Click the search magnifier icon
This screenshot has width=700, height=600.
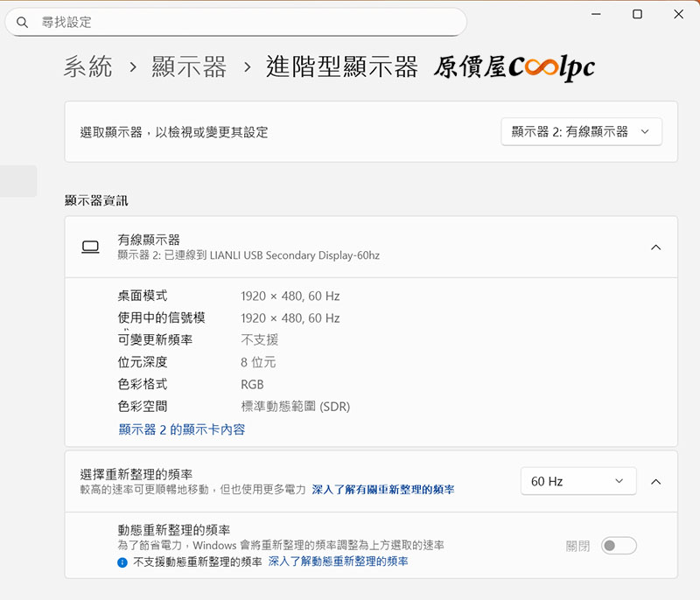tap(22, 22)
